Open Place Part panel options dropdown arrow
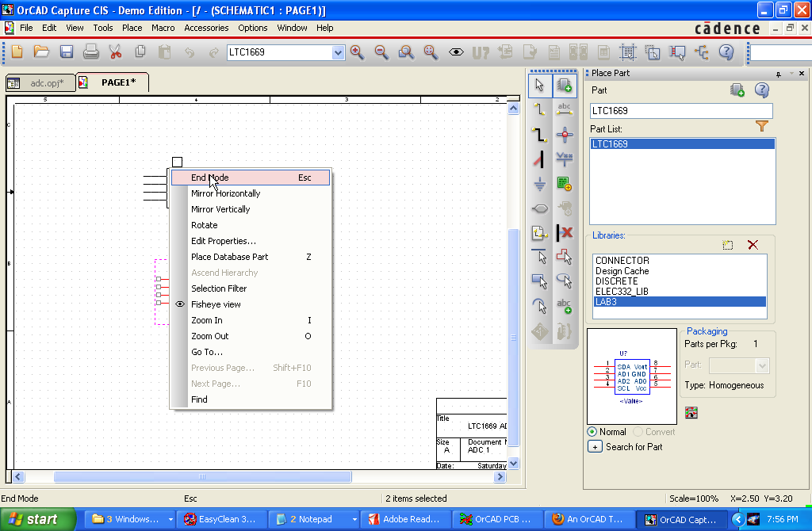This screenshot has height=531, width=812. tap(791, 74)
